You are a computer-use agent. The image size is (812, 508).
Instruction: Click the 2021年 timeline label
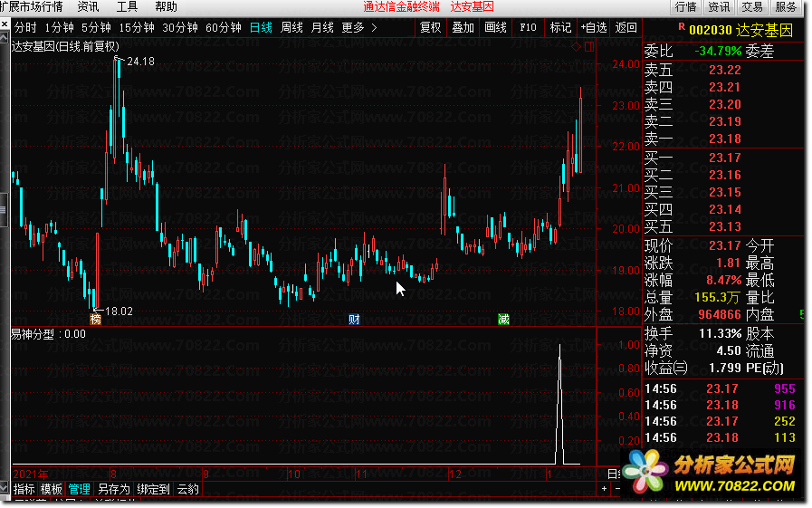coord(31,474)
